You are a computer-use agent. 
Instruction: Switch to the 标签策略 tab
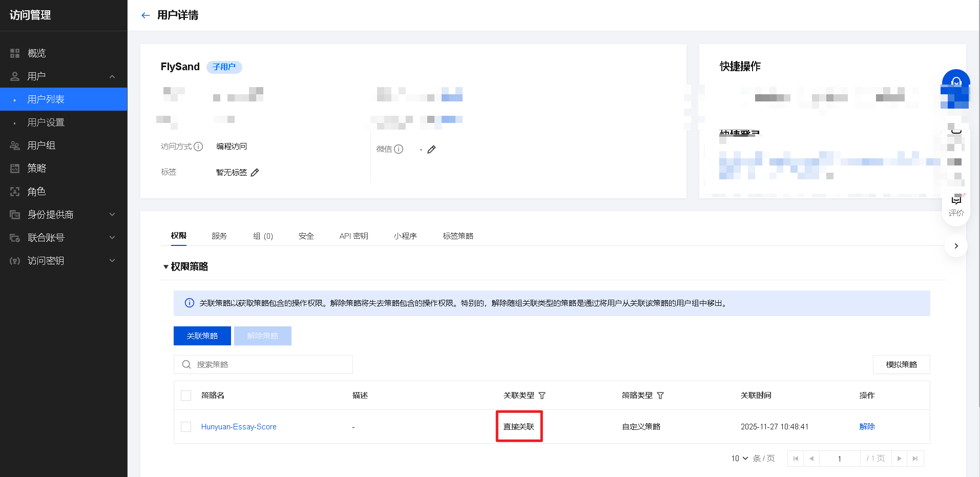458,236
